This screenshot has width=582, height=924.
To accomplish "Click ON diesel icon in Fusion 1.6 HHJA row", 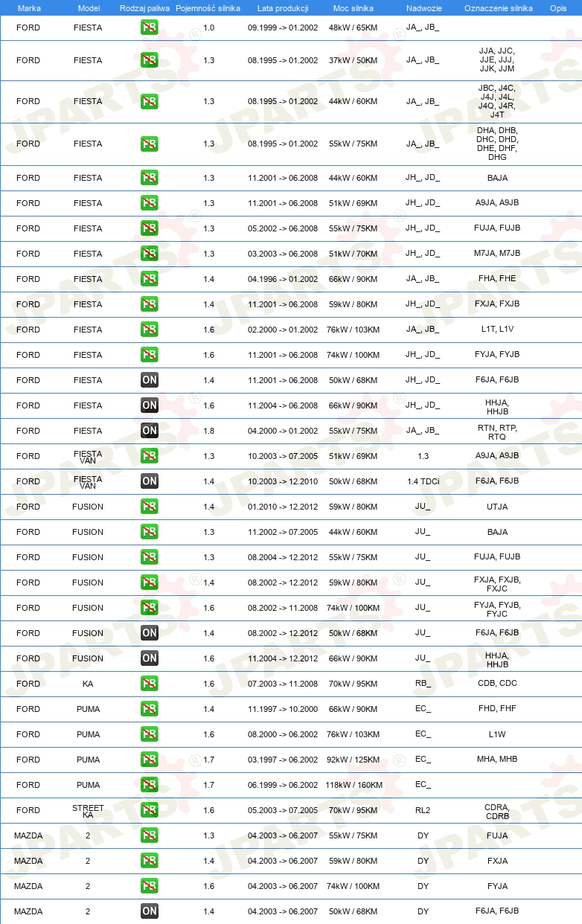I will click(150, 658).
